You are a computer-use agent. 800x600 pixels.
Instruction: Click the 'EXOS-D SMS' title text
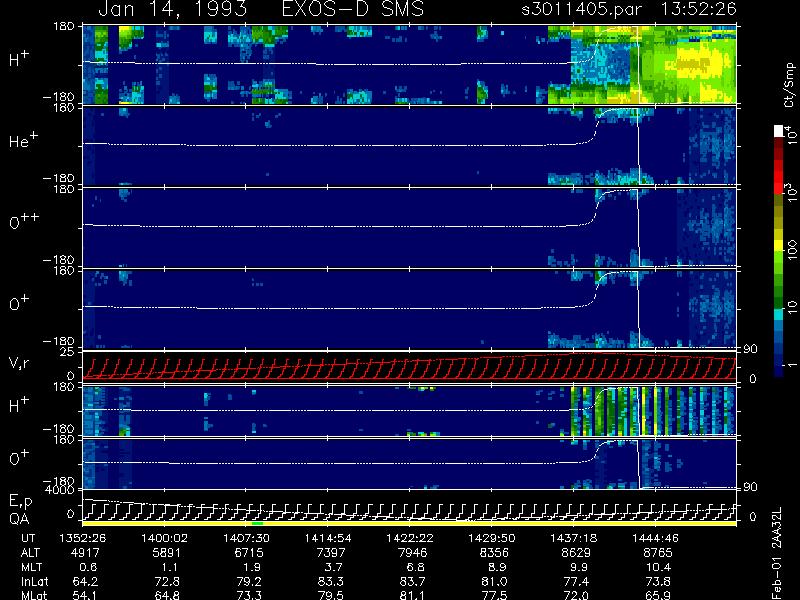(353, 9)
